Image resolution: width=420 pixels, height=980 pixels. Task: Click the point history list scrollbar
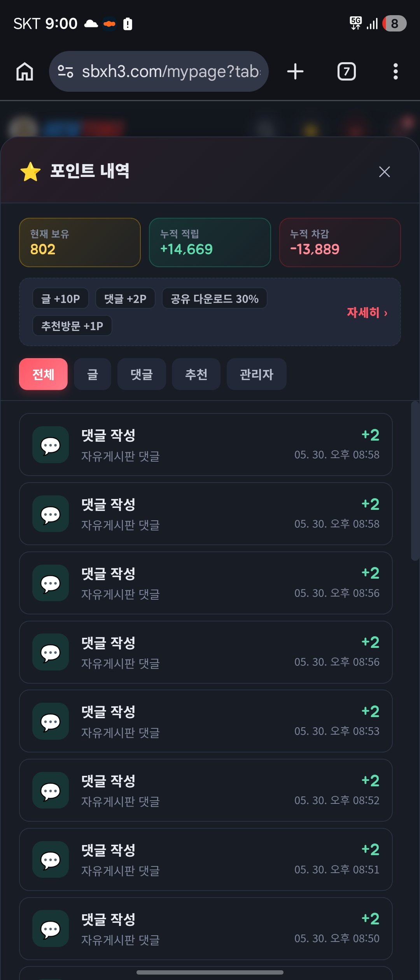[x=415, y=481]
